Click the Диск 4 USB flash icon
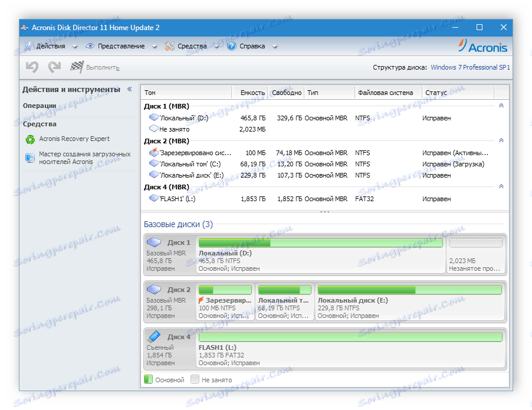Viewport: 532px width, 410px height. click(x=154, y=336)
